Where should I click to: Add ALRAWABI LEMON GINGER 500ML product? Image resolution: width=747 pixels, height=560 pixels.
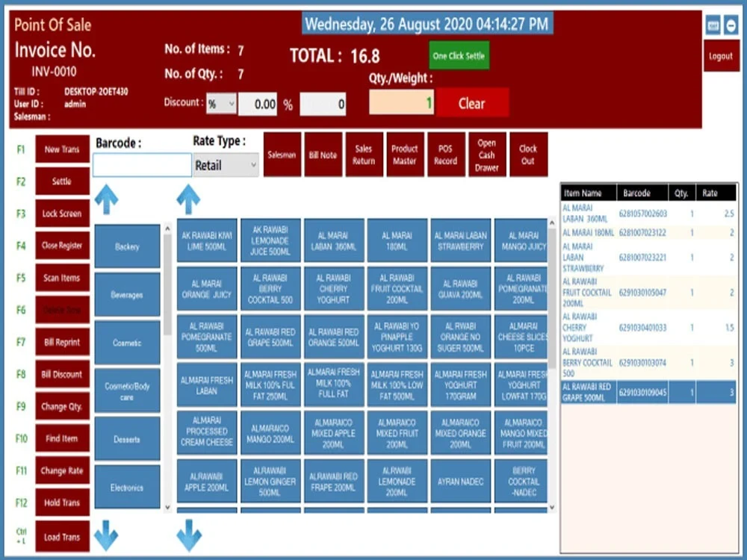pyautogui.click(x=270, y=481)
